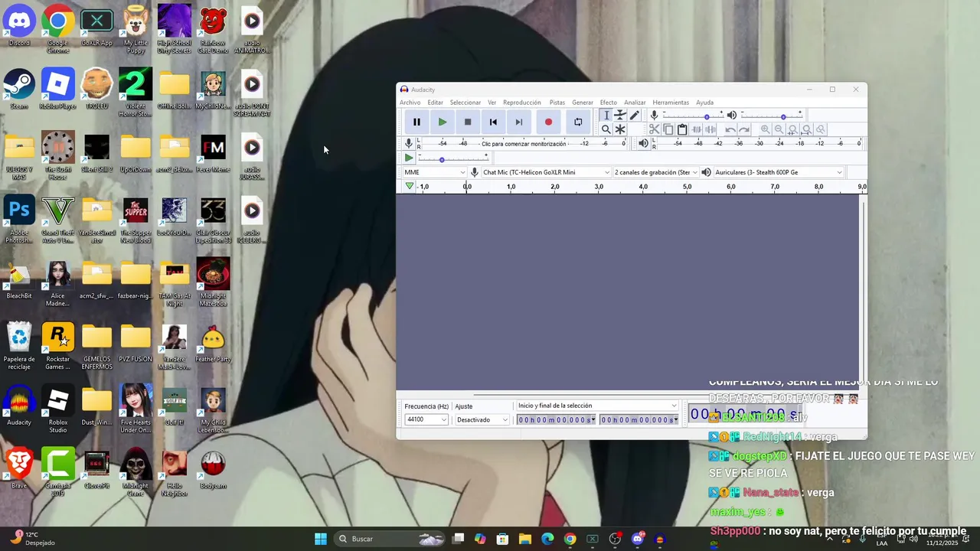Image resolution: width=980 pixels, height=551 pixels.
Task: Click the Redo arrow icon
Action: pos(744,129)
